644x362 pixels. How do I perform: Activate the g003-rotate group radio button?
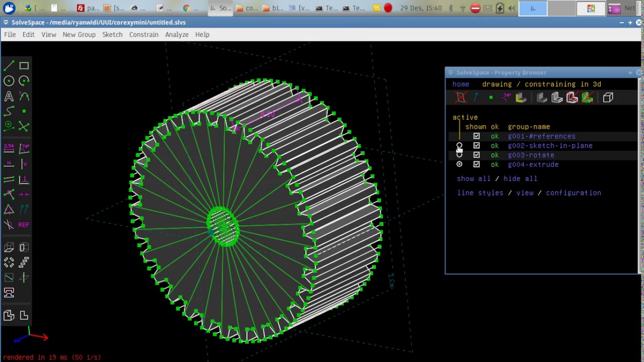[x=459, y=155]
